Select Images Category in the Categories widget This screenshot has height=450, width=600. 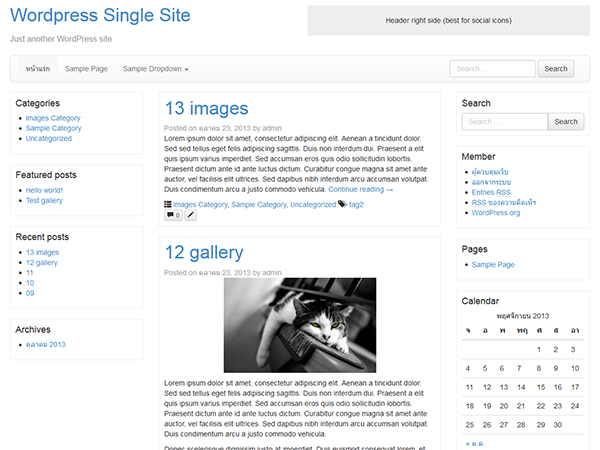[x=53, y=118]
